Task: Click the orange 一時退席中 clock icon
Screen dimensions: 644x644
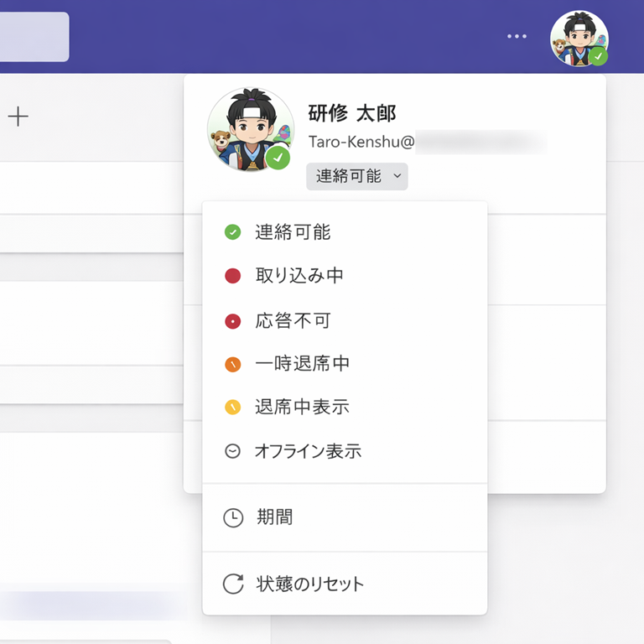Action: (x=233, y=364)
